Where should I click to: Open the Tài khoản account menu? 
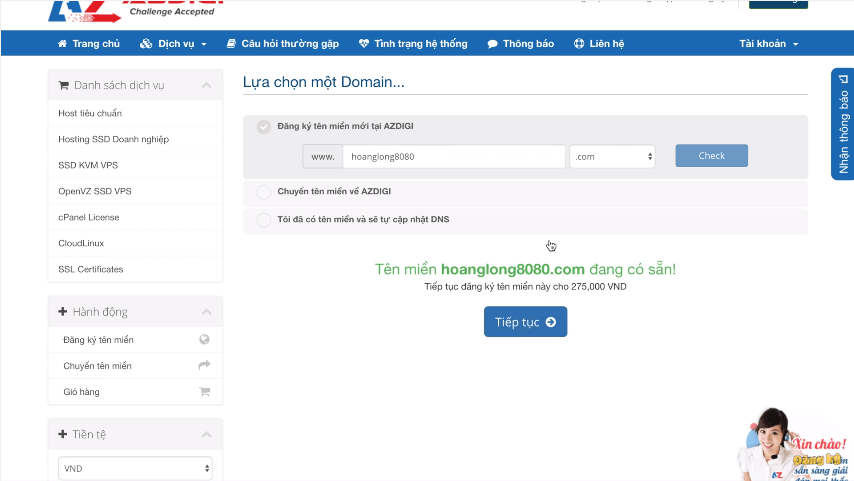point(768,44)
